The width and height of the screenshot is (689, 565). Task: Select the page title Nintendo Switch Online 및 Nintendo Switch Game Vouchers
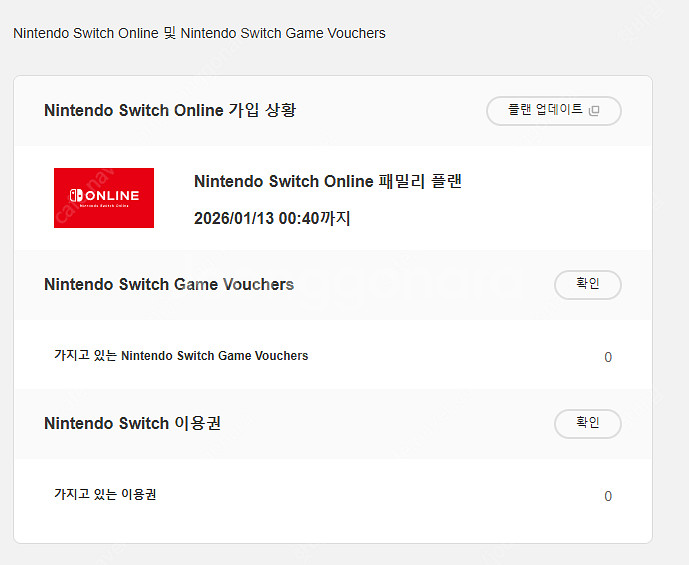pos(199,33)
